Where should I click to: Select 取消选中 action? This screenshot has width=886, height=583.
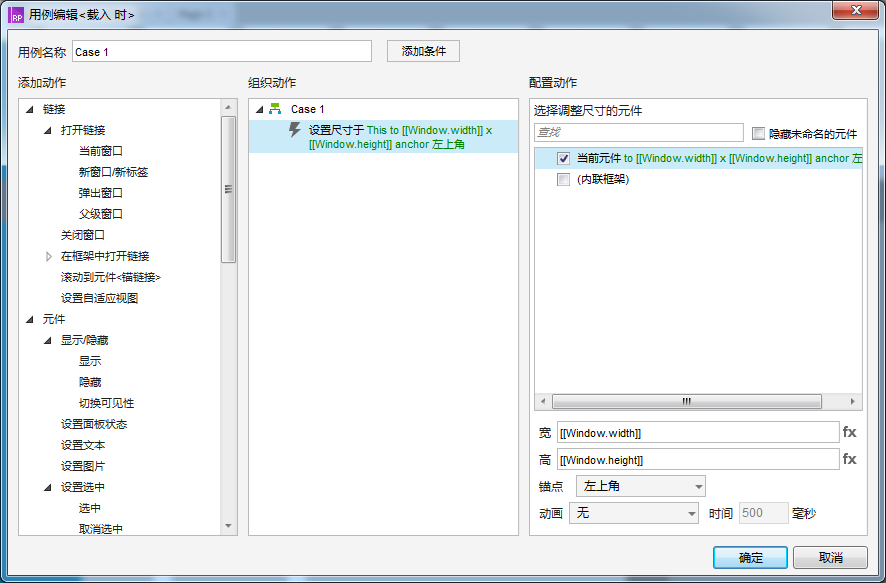click(x=101, y=529)
